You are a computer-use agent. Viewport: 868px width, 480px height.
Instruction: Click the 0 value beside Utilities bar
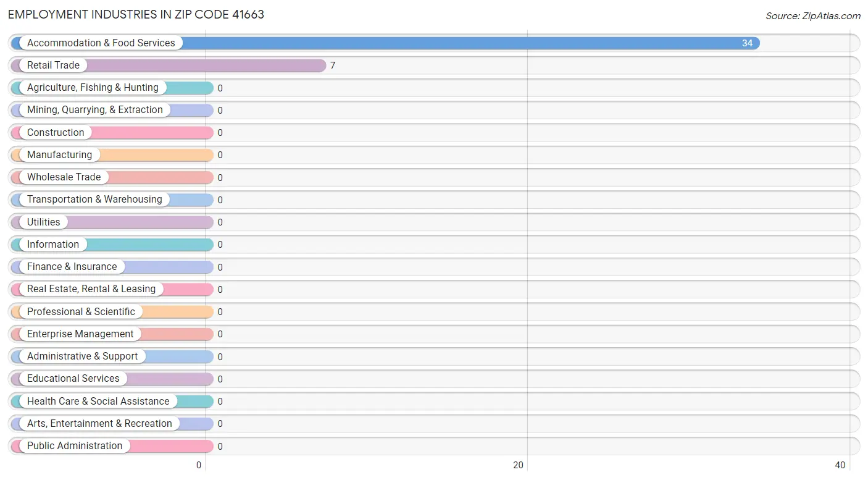220,222
